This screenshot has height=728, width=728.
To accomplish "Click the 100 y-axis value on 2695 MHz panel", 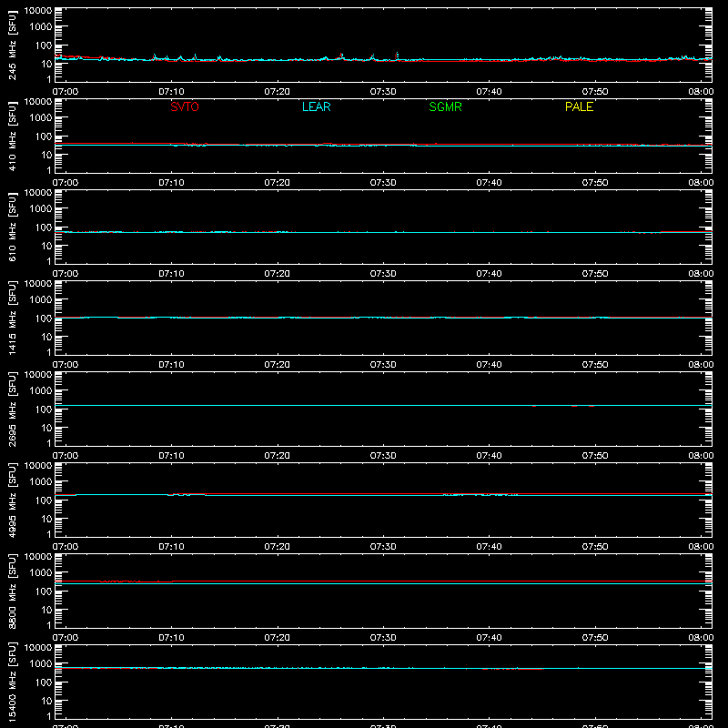I will click(x=44, y=409).
